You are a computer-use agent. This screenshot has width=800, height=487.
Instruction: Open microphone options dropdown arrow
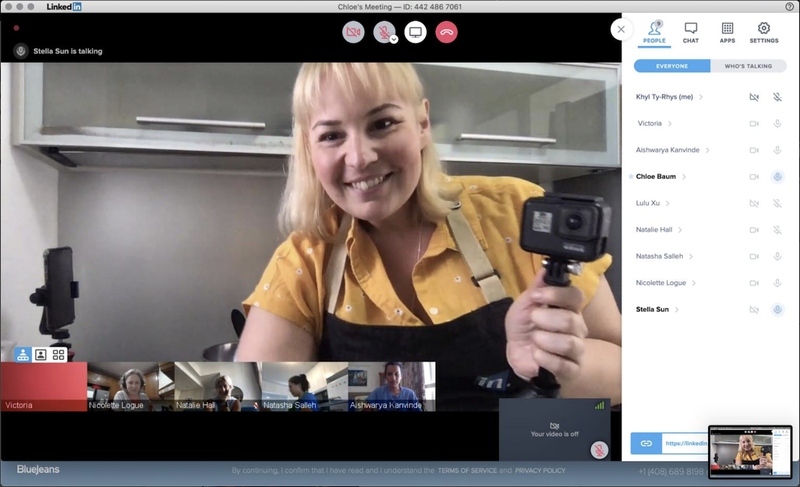pos(394,38)
